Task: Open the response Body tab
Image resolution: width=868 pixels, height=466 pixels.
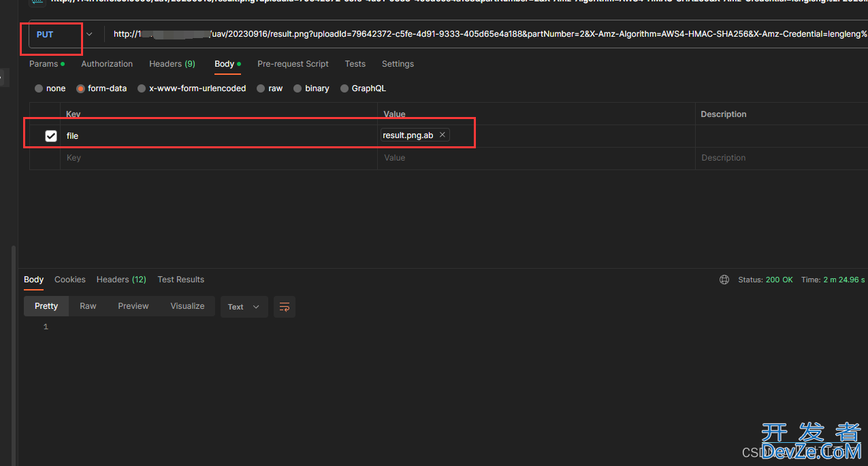Action: tap(33, 280)
